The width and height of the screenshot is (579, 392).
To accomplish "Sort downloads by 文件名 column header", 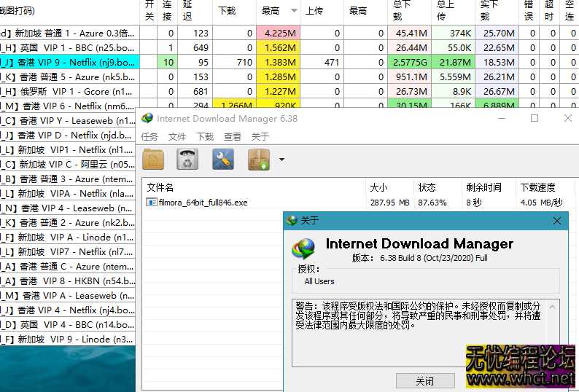I will 160,187.
